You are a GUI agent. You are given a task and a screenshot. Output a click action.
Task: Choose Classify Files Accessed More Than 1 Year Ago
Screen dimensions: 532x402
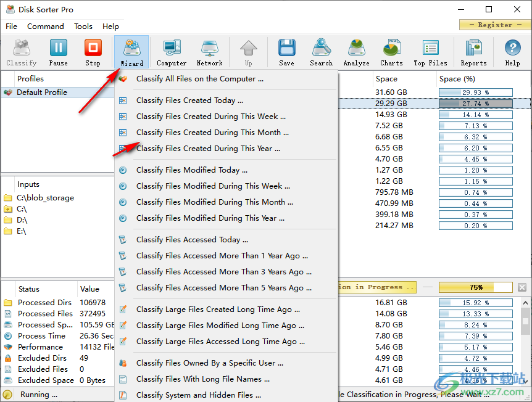[x=227, y=256]
